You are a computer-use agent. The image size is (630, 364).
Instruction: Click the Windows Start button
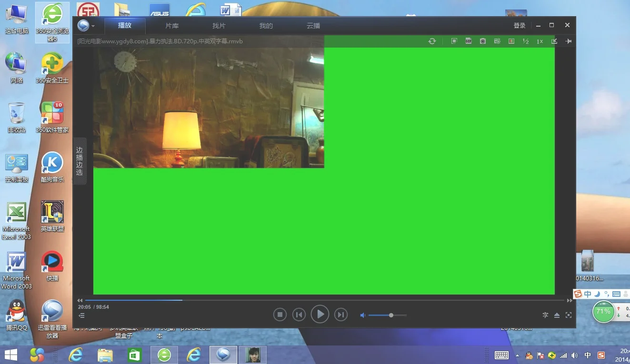(10, 354)
